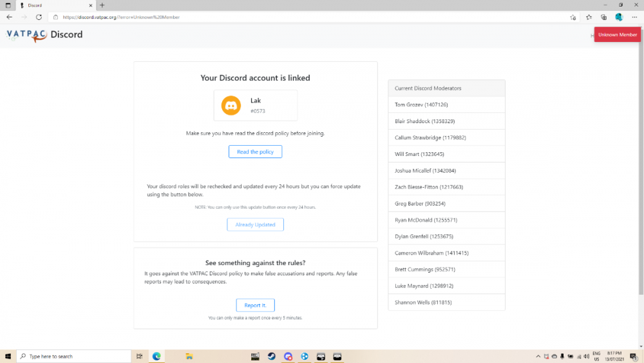The height and width of the screenshot is (363, 644).
Task: Open the clock showing 8:17 PM
Action: tap(614, 357)
